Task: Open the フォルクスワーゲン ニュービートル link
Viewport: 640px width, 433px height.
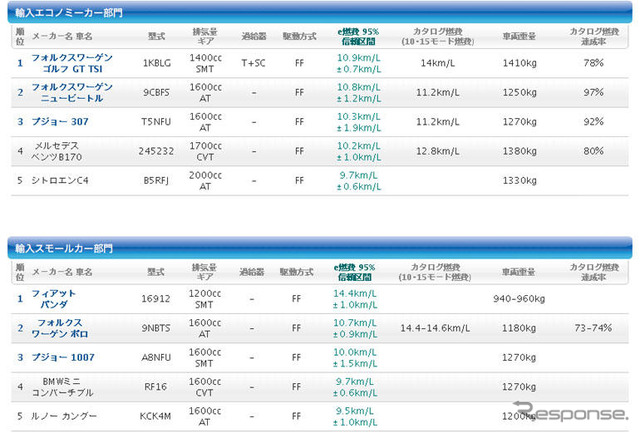Action: tap(72, 93)
